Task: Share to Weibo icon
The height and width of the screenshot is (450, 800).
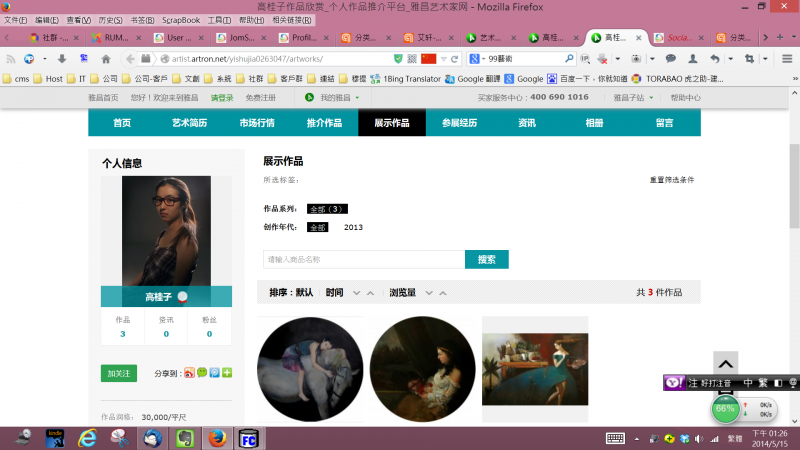Action: click(189, 373)
